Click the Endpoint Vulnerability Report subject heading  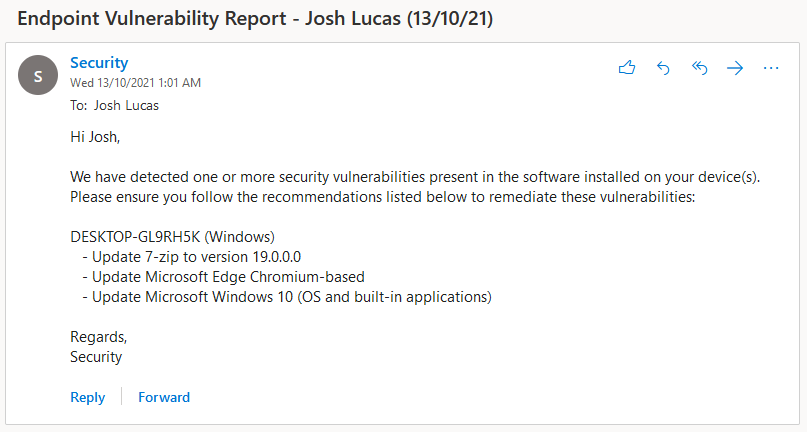click(255, 19)
